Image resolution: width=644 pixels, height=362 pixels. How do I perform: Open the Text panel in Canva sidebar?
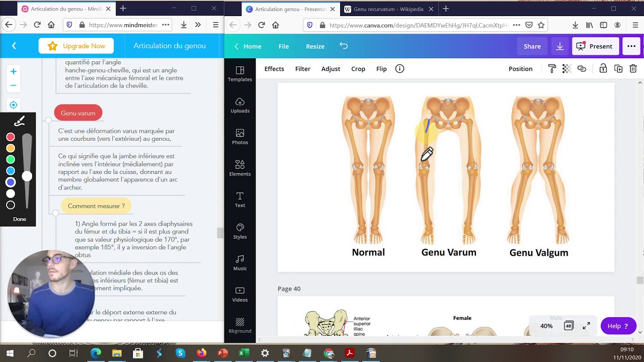click(240, 200)
